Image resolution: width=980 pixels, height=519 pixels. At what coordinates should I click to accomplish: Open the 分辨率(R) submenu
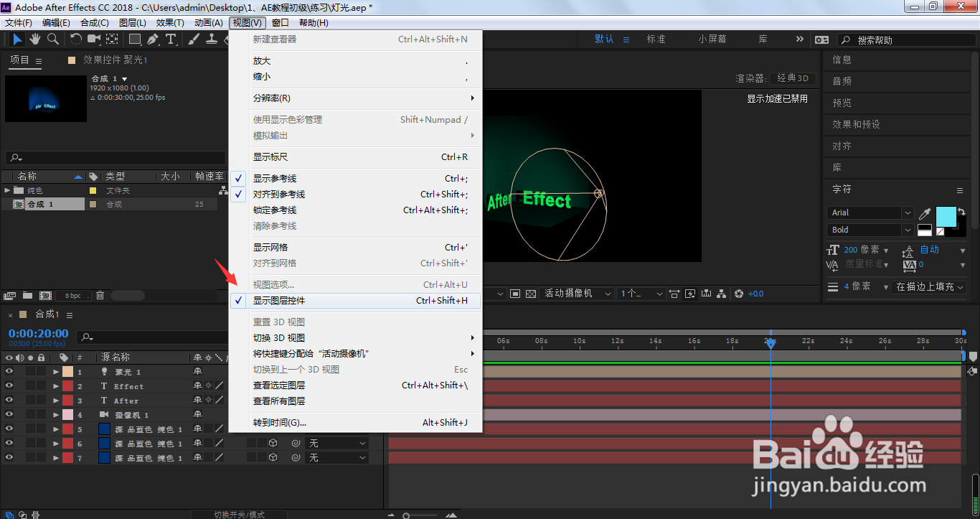click(355, 98)
